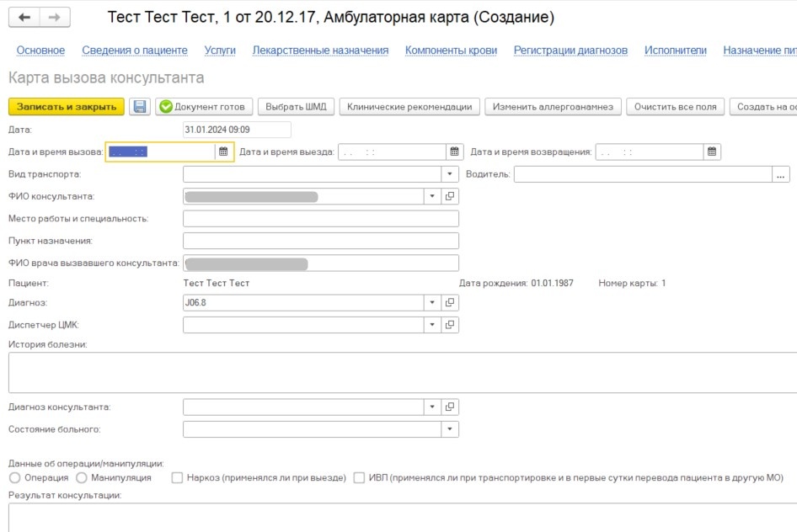Expand the Состояние больного dropdown
The height and width of the screenshot is (532, 797).
pyautogui.click(x=450, y=429)
